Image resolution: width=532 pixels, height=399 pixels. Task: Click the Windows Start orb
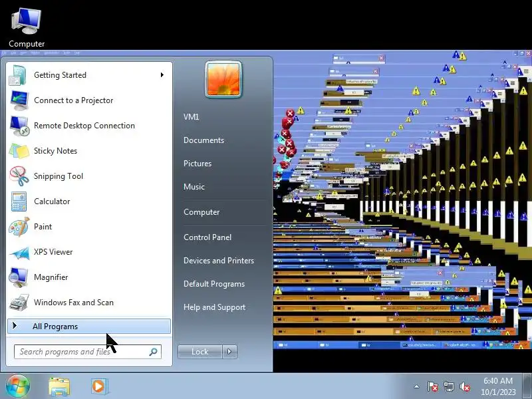pos(18,386)
